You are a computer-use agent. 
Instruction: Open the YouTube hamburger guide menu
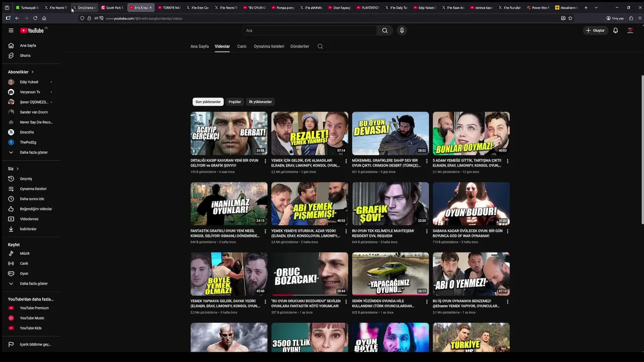(x=11, y=30)
